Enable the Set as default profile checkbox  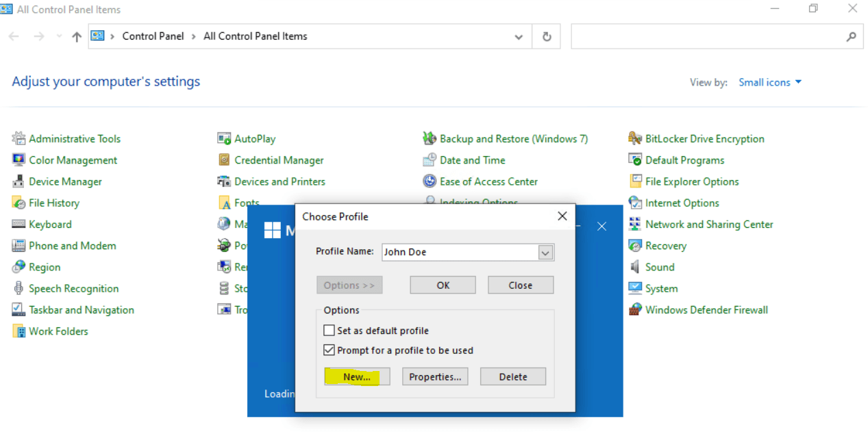coord(329,330)
